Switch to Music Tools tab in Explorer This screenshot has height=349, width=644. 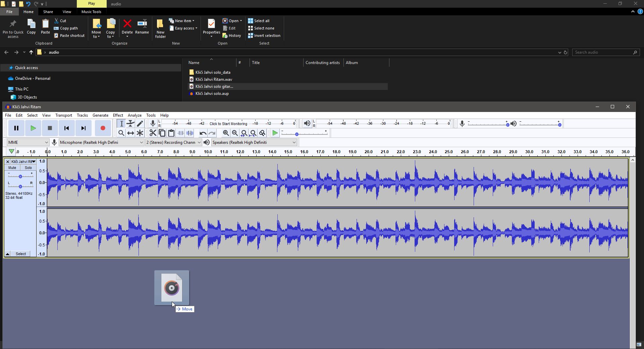(x=91, y=12)
